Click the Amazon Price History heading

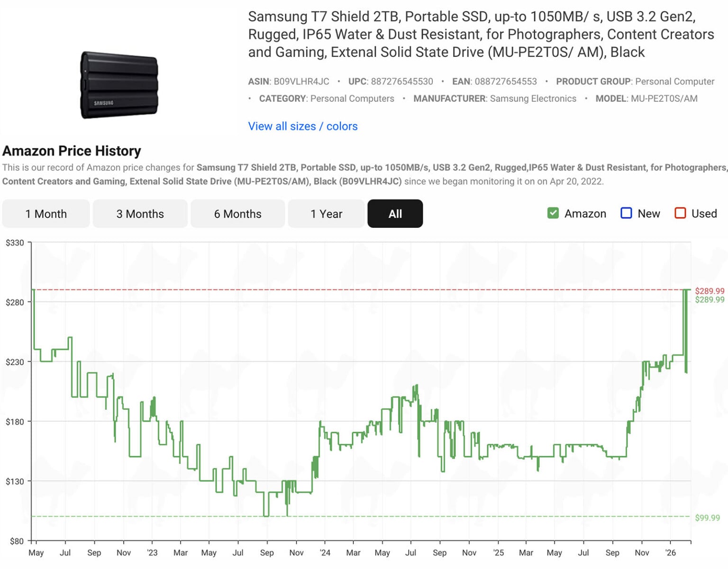pyautogui.click(x=72, y=151)
